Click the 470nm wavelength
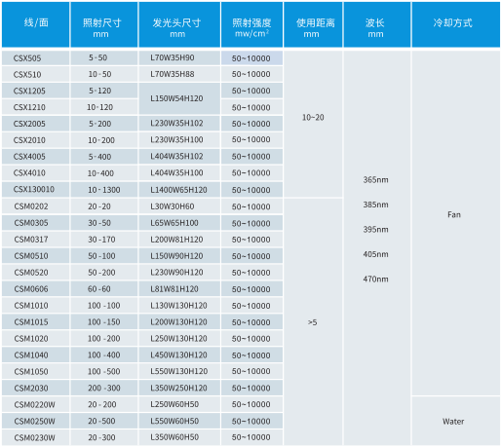Viewport: 501px width, 448px height. pos(375,280)
